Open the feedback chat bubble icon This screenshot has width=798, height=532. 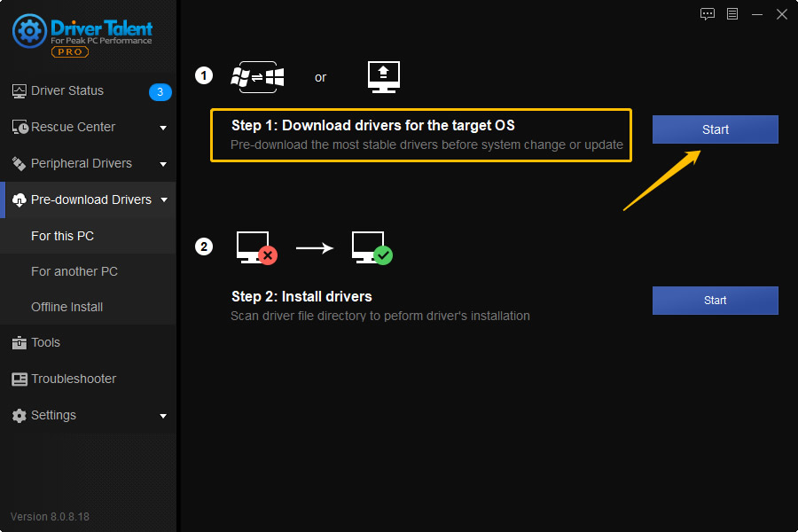click(x=708, y=14)
